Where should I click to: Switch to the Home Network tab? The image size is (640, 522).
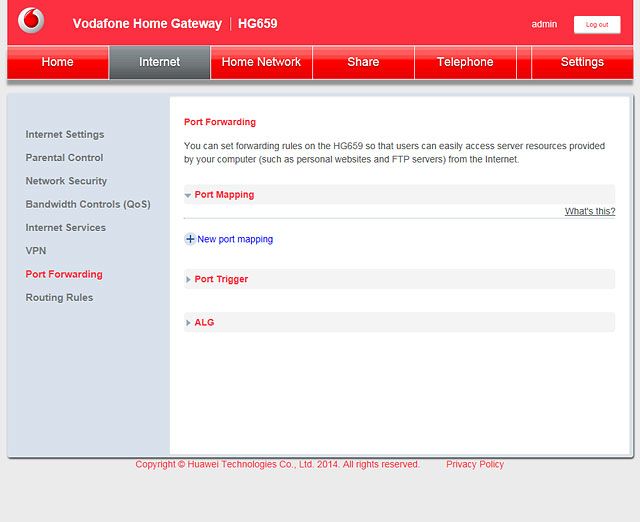pyautogui.click(x=261, y=62)
